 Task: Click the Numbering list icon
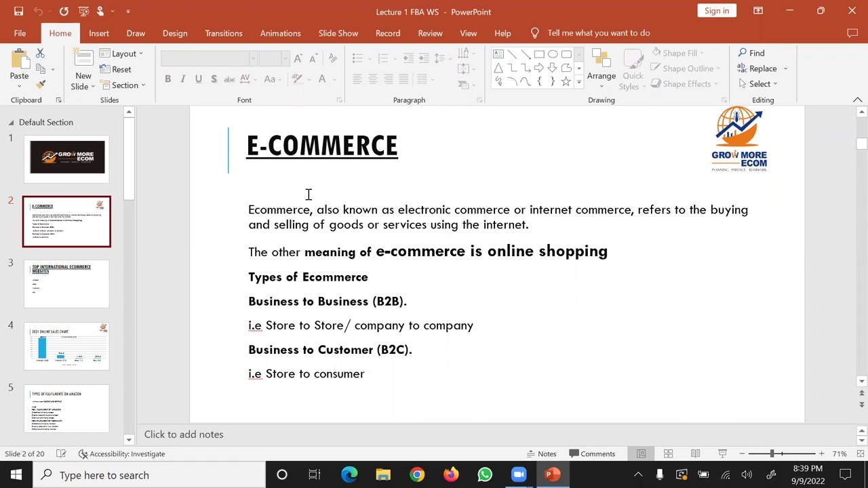(x=382, y=59)
